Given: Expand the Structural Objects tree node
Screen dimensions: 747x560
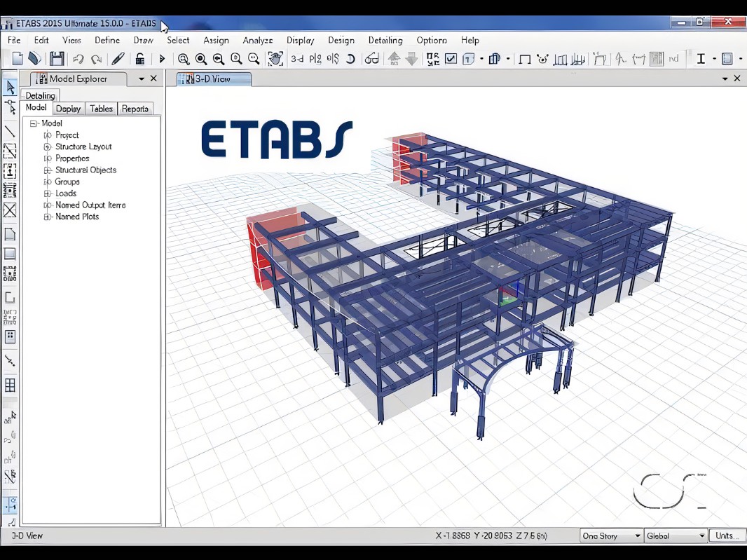Looking at the screenshot, I should tap(47, 170).
